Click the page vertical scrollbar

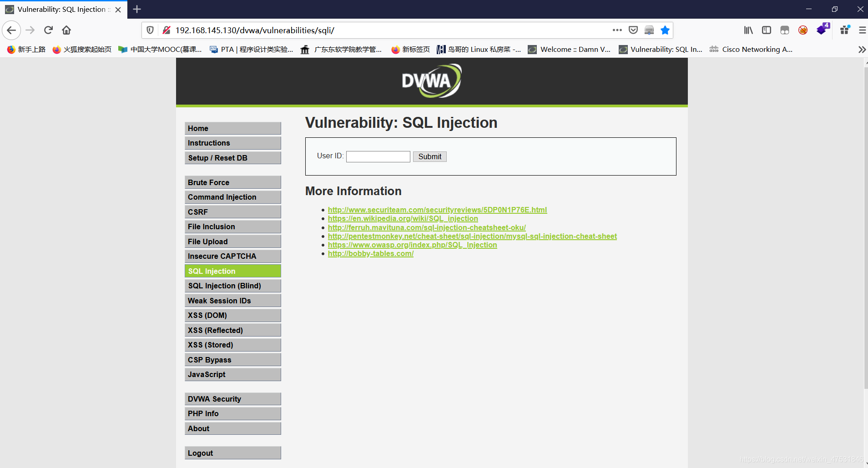point(866,227)
